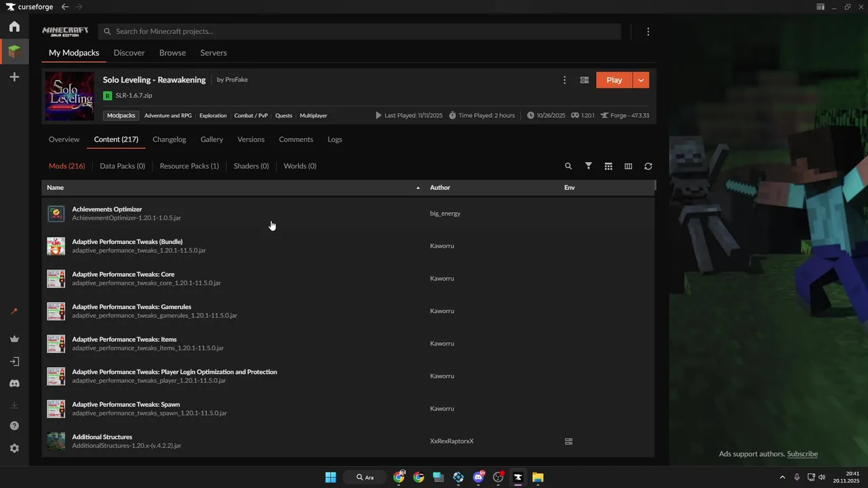Sort by Author column header
This screenshot has height=488, width=868.
pos(440,188)
